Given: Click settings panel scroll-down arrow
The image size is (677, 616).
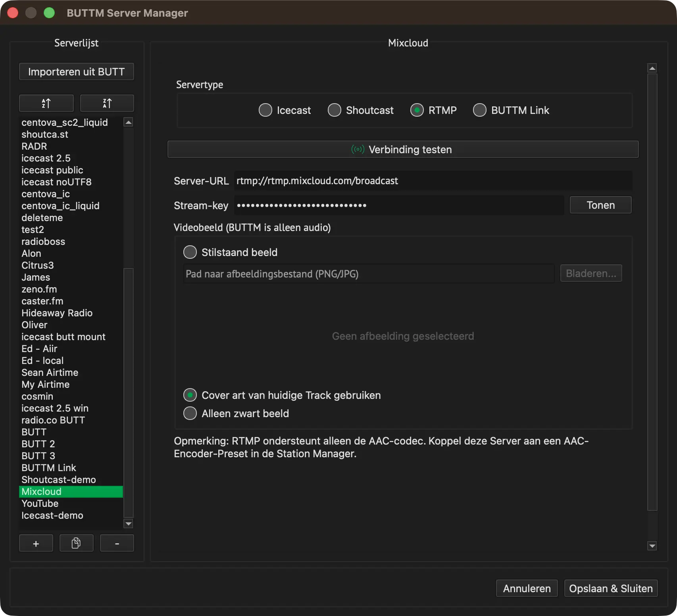Looking at the screenshot, I should click(652, 546).
